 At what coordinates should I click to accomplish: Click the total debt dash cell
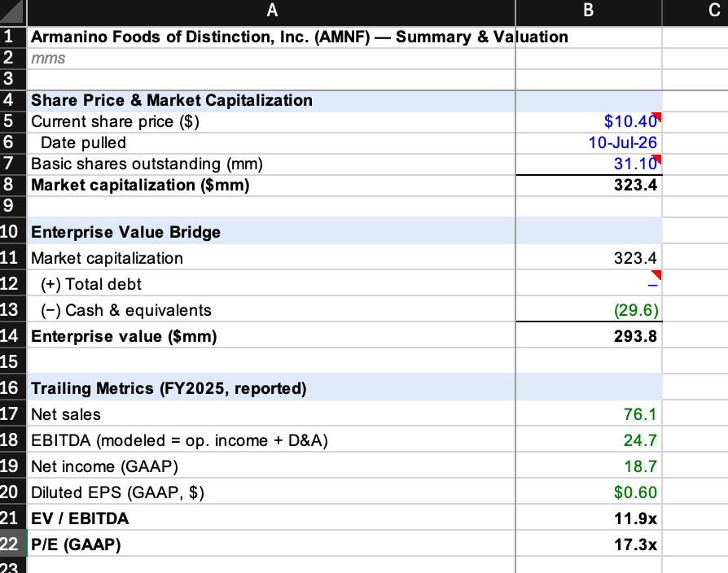pos(589,283)
